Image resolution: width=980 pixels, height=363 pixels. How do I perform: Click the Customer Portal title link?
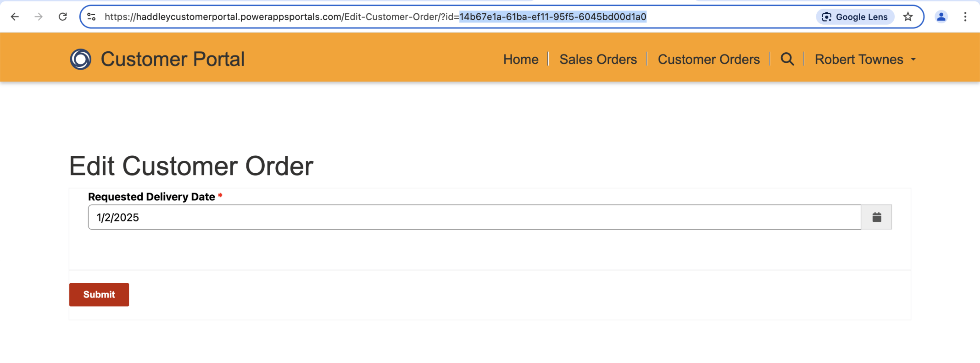pyautogui.click(x=173, y=59)
